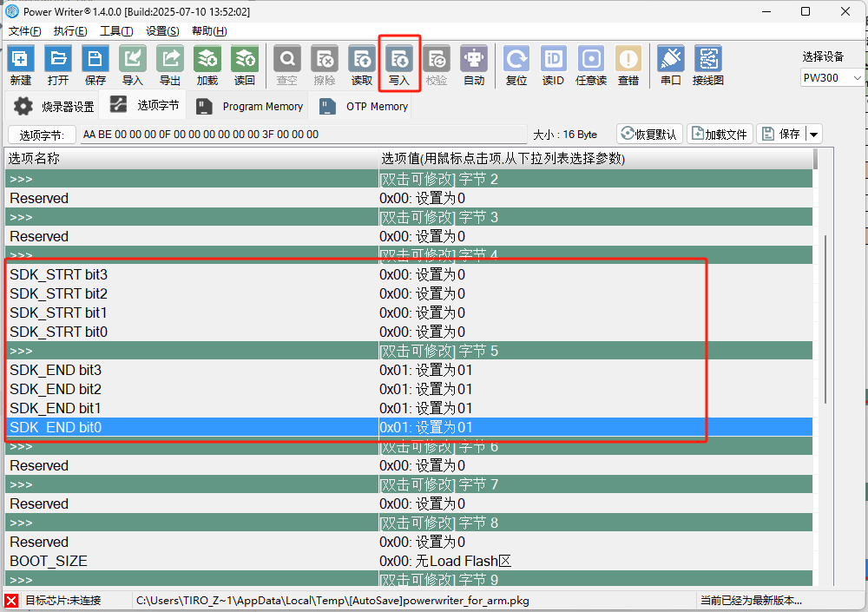This screenshot has width=868, height=612.
Task: Switch to the 烧录器设置 tab
Action: coord(53,106)
